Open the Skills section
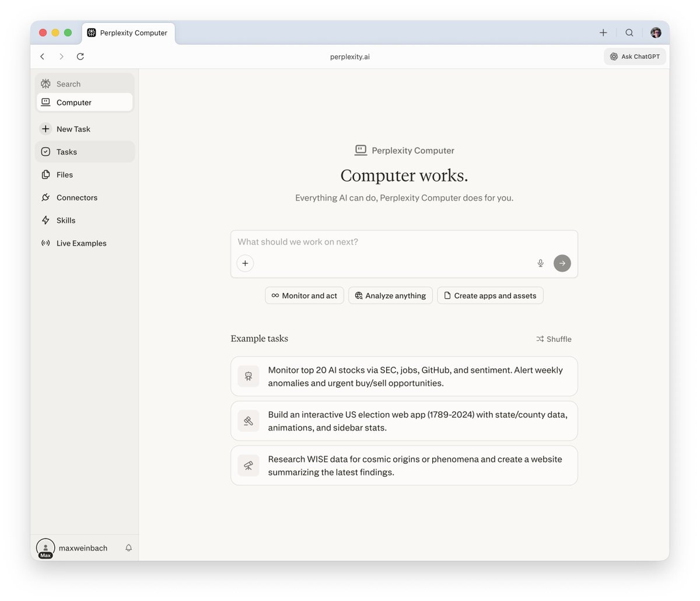 (85, 220)
